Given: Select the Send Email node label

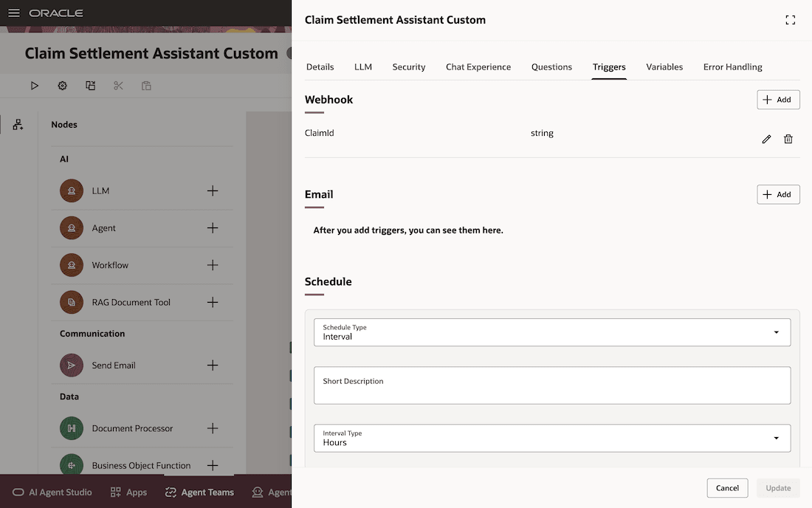Looking at the screenshot, I should (x=114, y=365).
